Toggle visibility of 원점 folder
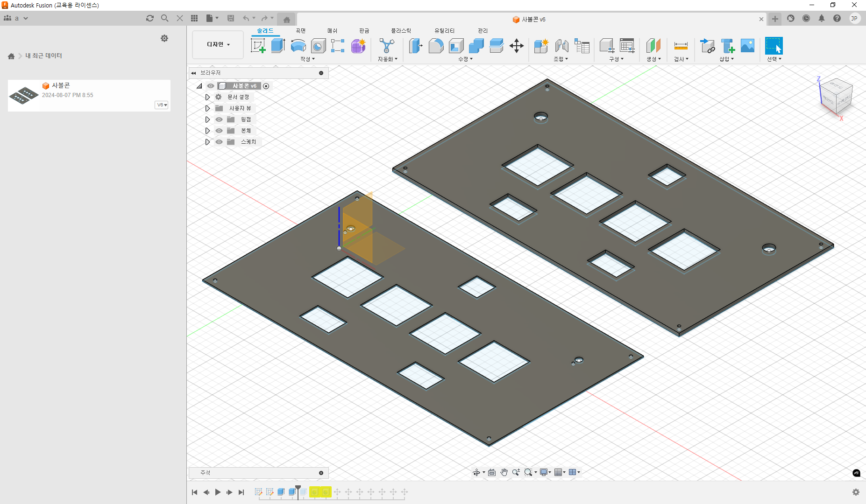 pos(219,119)
